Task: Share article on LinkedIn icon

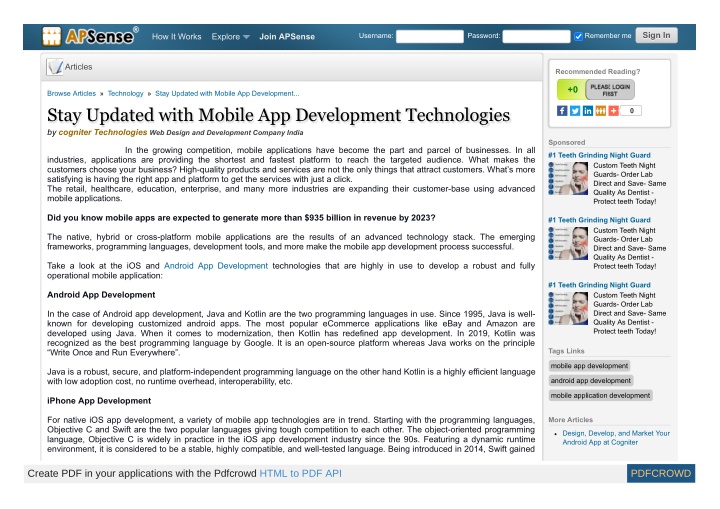Action: 588,111
